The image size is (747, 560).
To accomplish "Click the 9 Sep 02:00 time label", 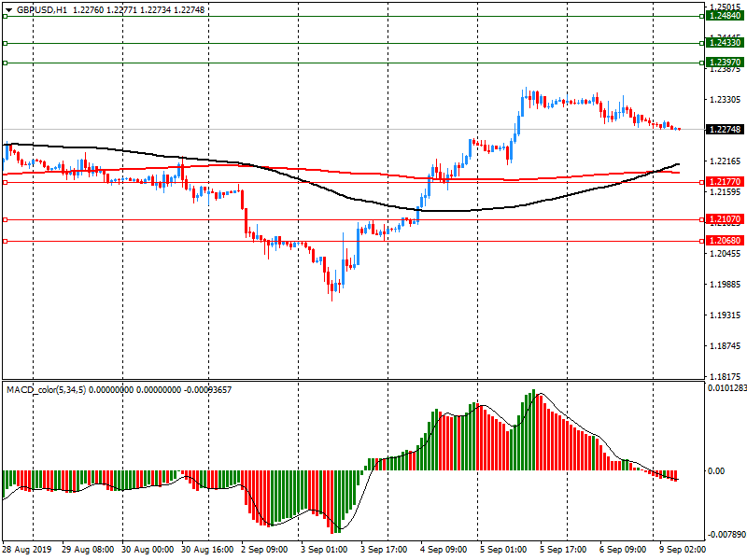I will [683, 550].
